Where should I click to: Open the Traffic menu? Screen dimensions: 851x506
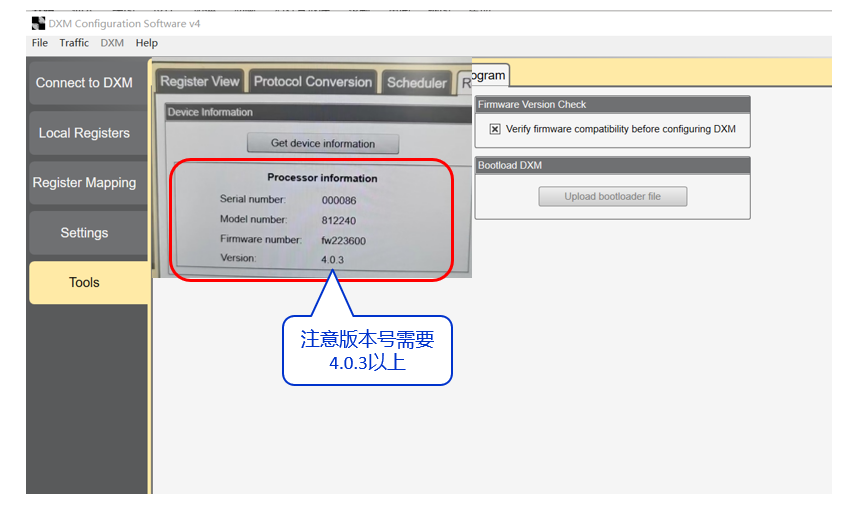[x=74, y=43]
